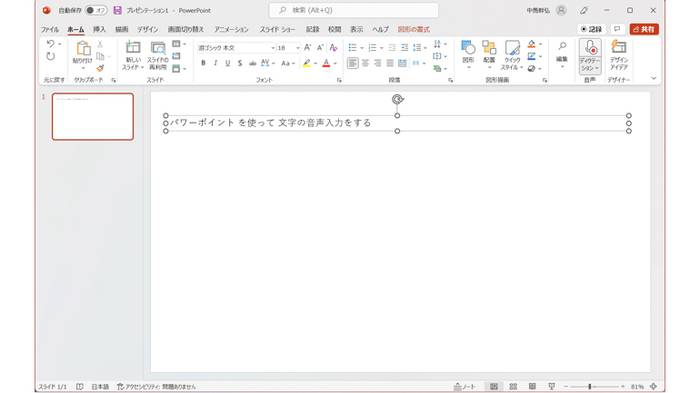700x393 pixels.
Task: Switch to the 挿入 (Insert) tab
Action: [x=99, y=29]
